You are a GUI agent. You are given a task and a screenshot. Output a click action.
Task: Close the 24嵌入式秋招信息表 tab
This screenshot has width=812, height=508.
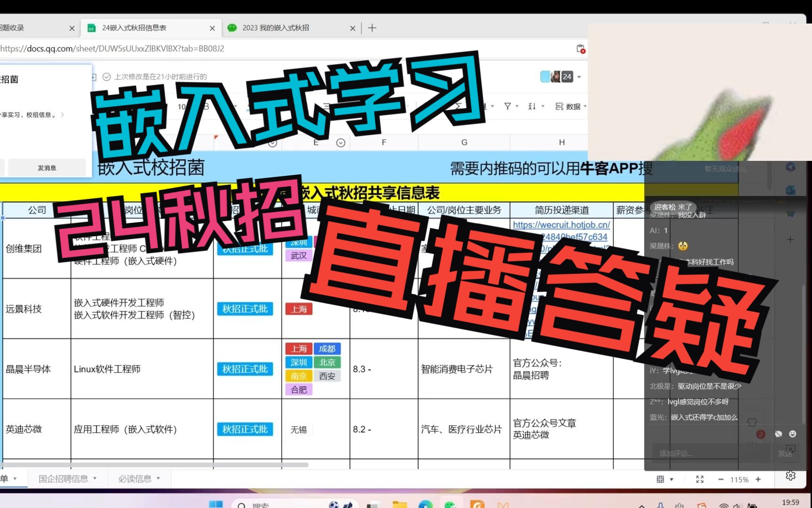tap(212, 28)
